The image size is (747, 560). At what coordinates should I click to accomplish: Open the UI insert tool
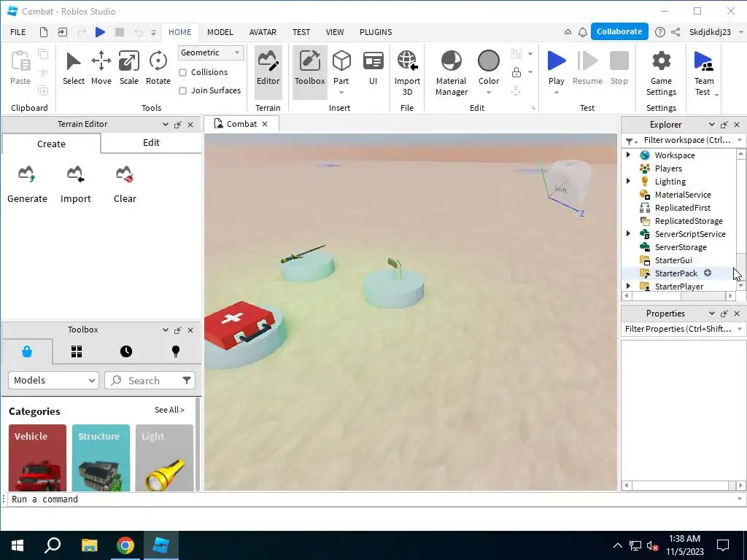point(373,69)
